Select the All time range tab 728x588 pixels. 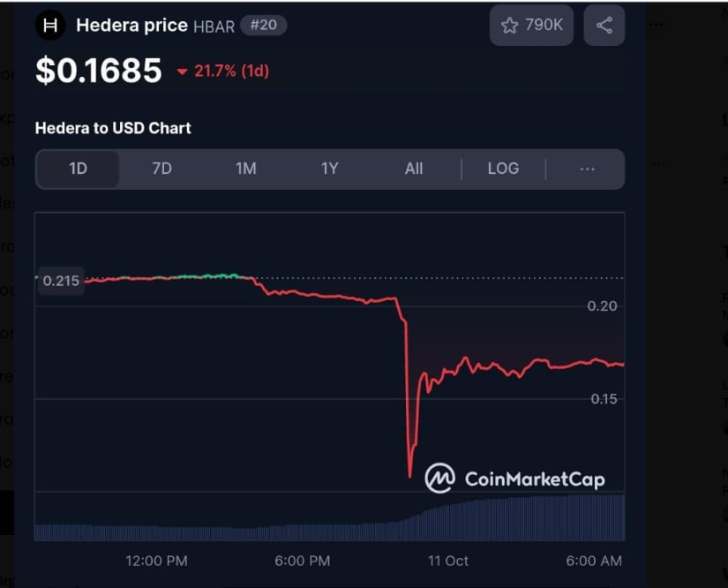coord(414,169)
